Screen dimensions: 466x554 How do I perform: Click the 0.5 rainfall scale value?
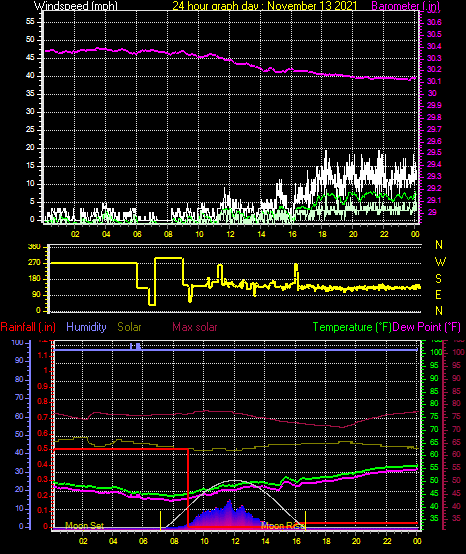click(44, 449)
